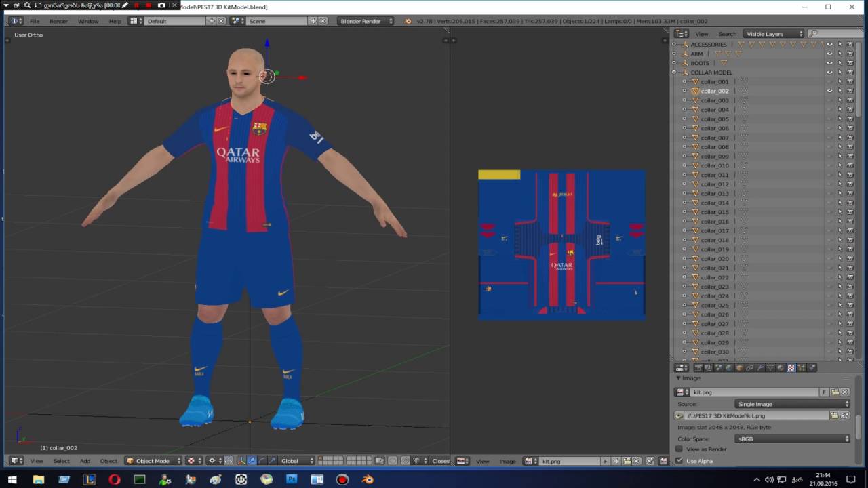Click the 3D view Object menu
Viewport: 868px width, 488px height.
[x=108, y=461]
